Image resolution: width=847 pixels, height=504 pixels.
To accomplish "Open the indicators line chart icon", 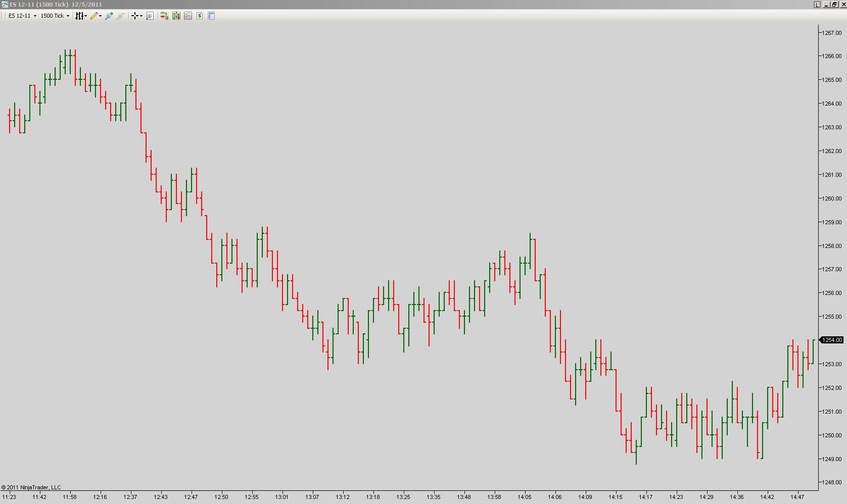I will 188,16.
